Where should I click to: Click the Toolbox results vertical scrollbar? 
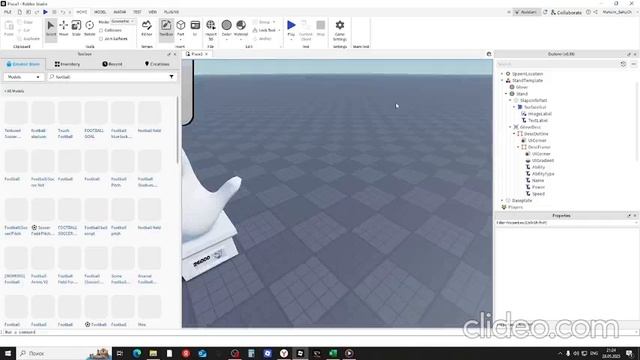click(x=177, y=130)
